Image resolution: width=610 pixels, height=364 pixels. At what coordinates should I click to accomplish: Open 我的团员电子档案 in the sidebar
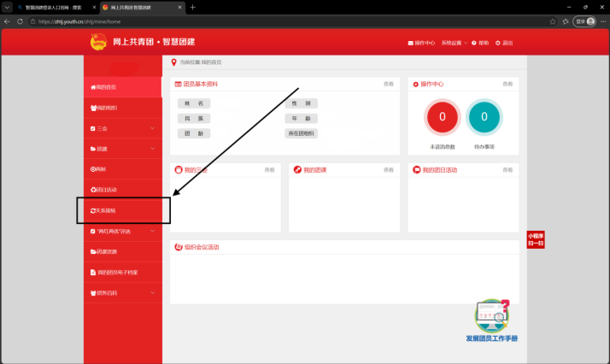(122, 273)
